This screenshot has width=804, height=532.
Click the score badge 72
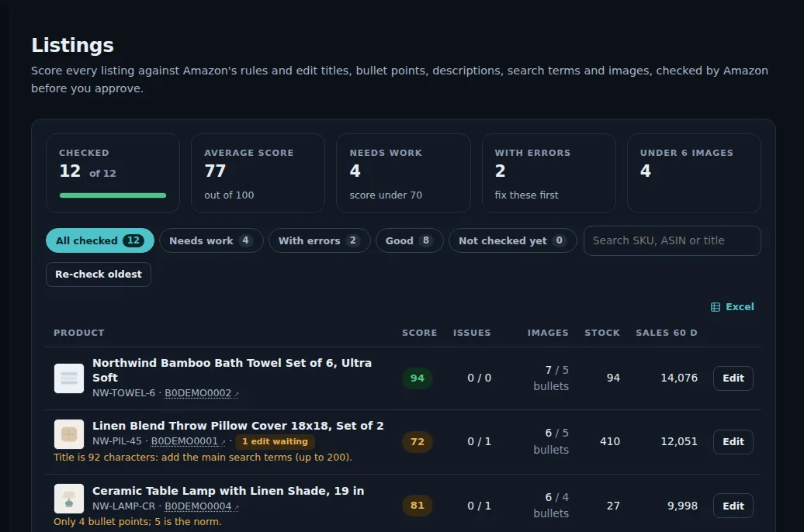(x=418, y=442)
